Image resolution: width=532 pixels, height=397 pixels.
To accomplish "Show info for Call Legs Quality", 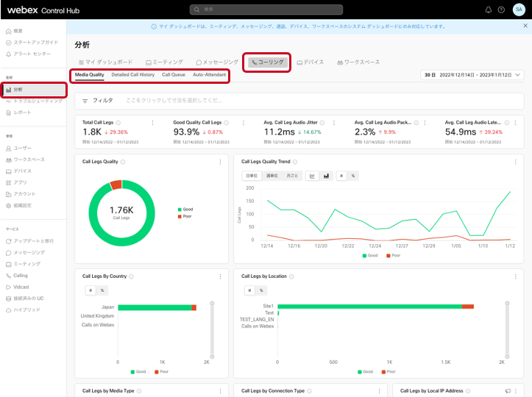I will (x=123, y=162).
